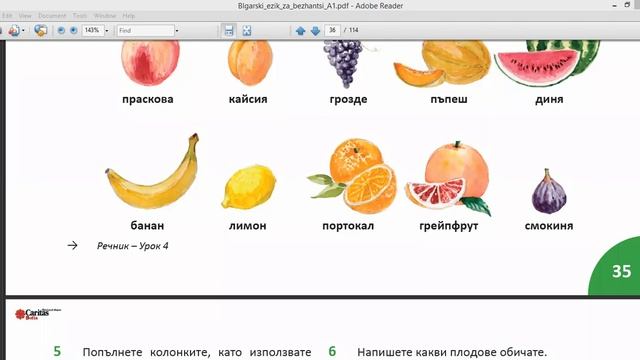Click the word диня
The height and width of the screenshot is (360, 640).
(x=549, y=99)
